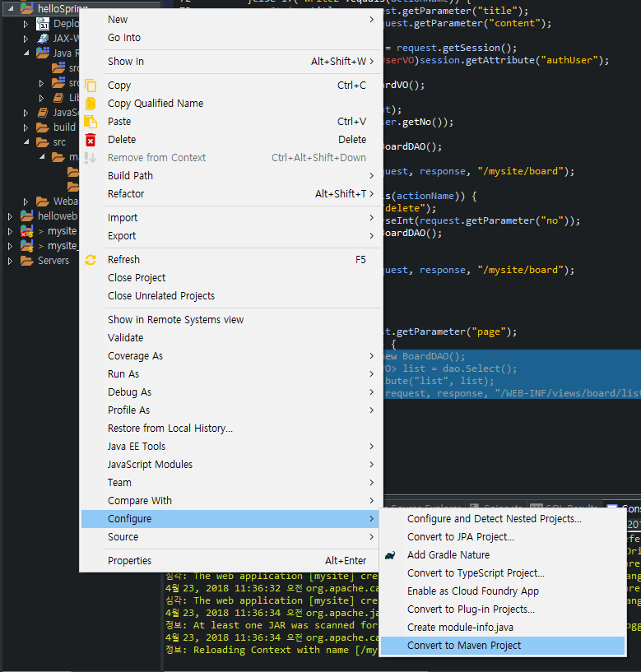Click Close Unrelated Projects
Image resolution: width=641 pixels, height=672 pixels.
pyautogui.click(x=161, y=296)
